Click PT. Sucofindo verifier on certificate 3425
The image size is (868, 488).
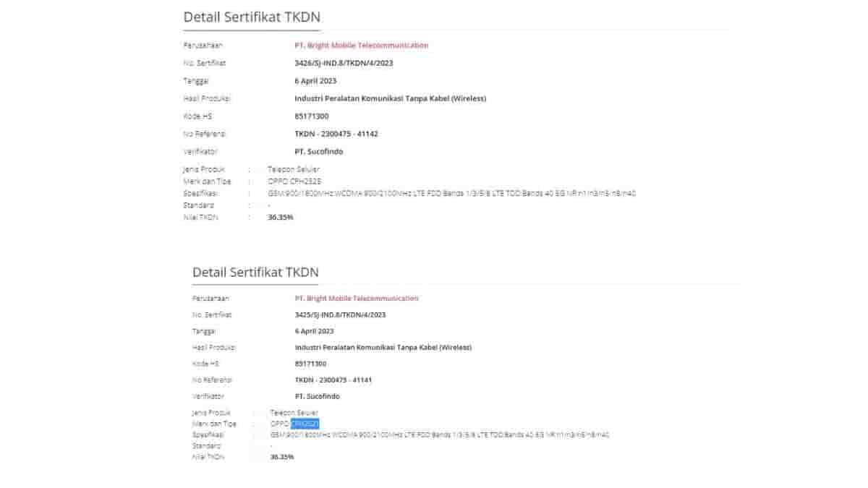(x=317, y=396)
